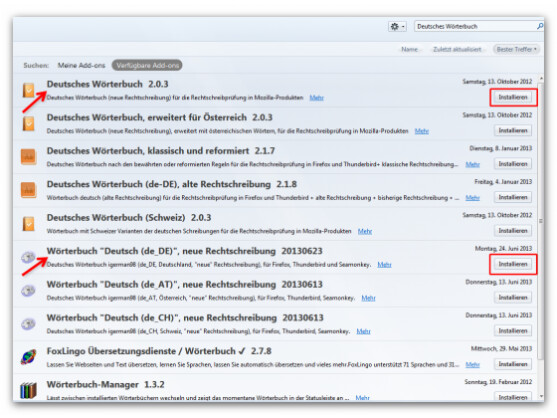Click scrollbar down arrow of results list

tap(541, 396)
